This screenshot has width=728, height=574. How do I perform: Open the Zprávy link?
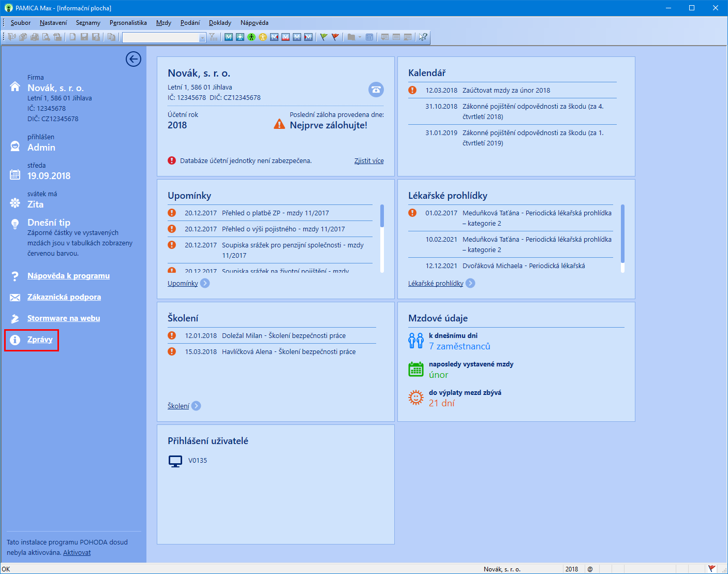coord(40,340)
